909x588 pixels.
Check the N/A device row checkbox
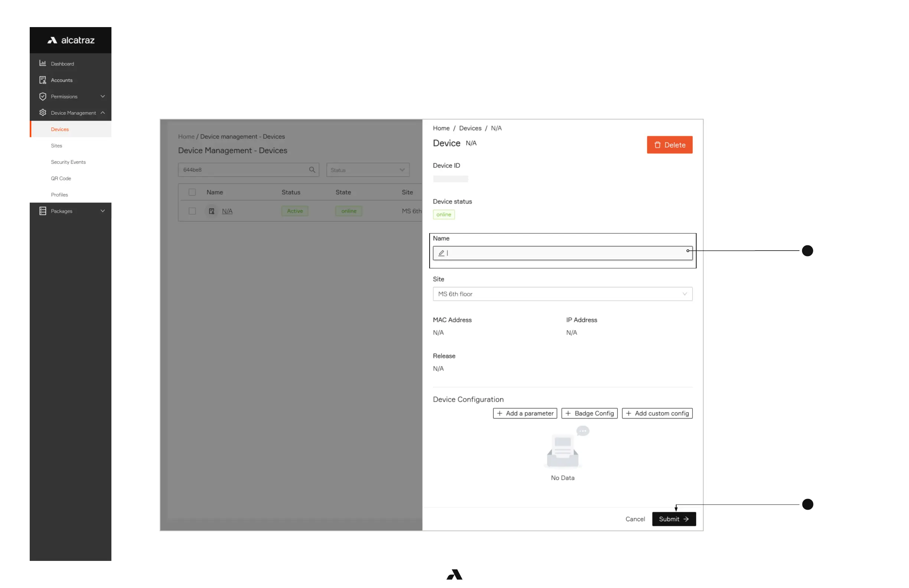[x=192, y=211]
